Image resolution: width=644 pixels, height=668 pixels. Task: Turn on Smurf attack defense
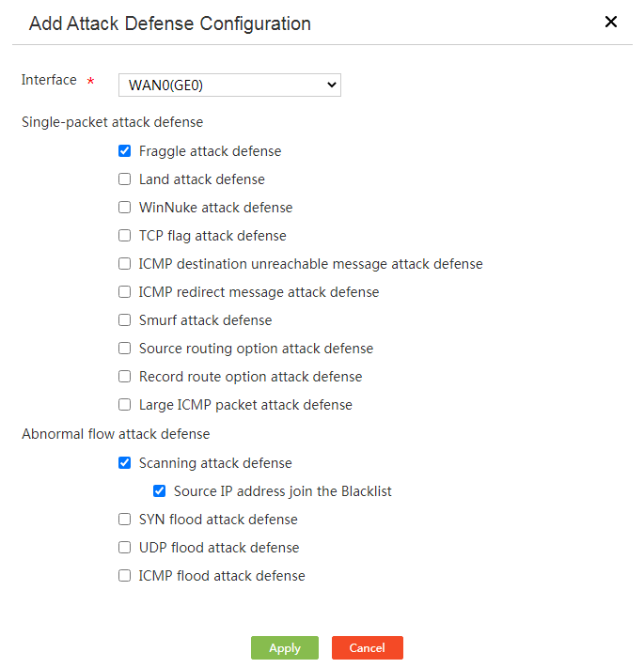click(124, 320)
